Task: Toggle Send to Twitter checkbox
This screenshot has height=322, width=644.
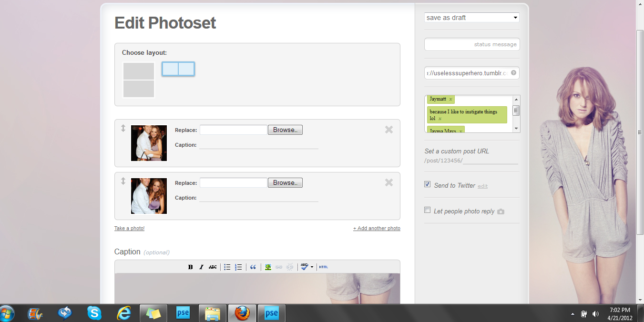Action: coord(428,184)
